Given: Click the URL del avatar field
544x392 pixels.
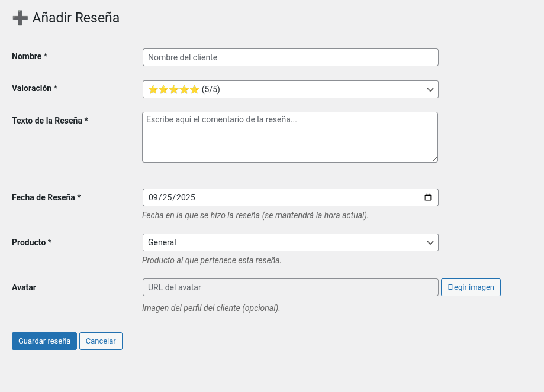Looking at the screenshot, I should [x=290, y=287].
